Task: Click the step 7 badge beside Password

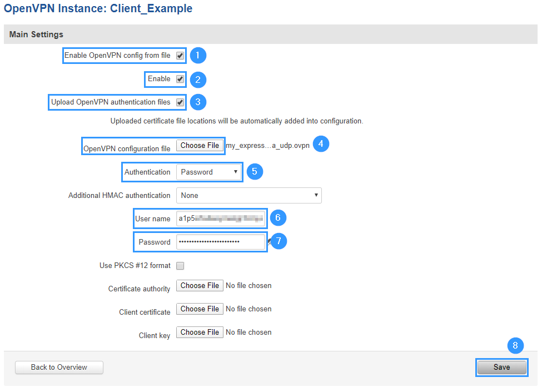Action: point(279,241)
